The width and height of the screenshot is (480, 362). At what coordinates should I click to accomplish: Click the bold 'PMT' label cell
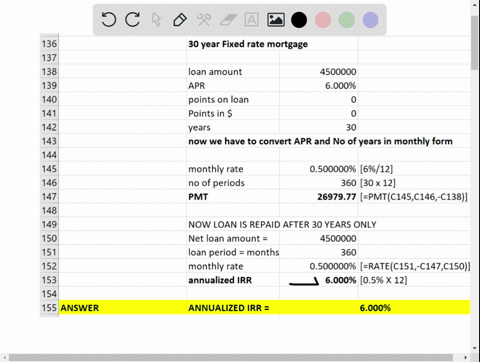[x=198, y=197]
